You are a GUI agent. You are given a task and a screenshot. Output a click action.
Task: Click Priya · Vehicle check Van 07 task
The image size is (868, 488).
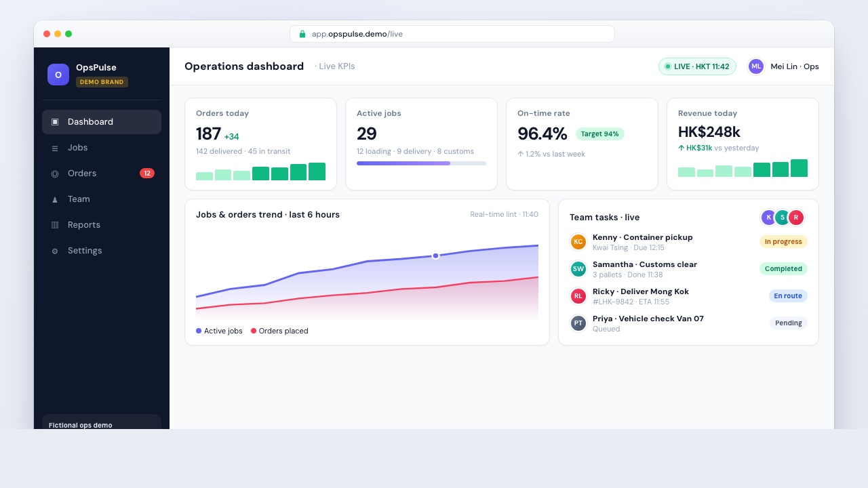pos(648,319)
